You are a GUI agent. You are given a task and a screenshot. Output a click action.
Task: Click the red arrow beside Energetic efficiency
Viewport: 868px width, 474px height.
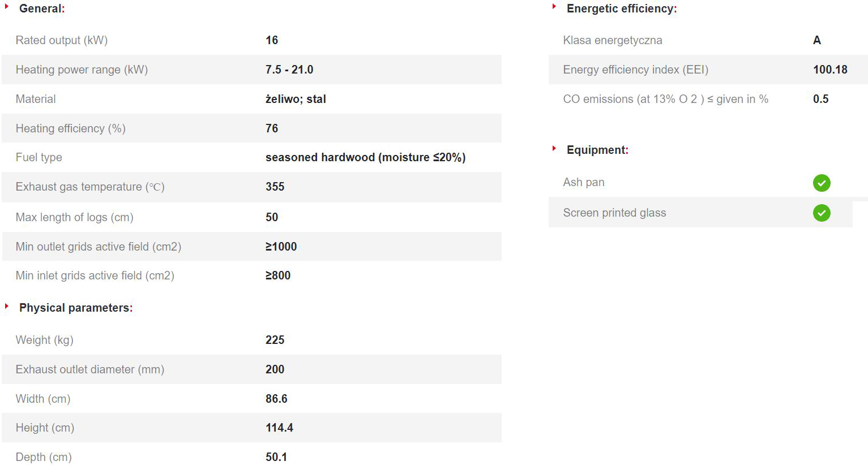click(x=554, y=6)
